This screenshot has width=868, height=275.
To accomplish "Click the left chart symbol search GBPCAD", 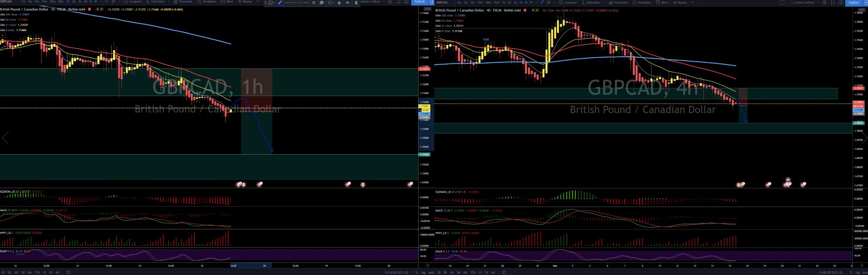I will [x=6, y=2].
